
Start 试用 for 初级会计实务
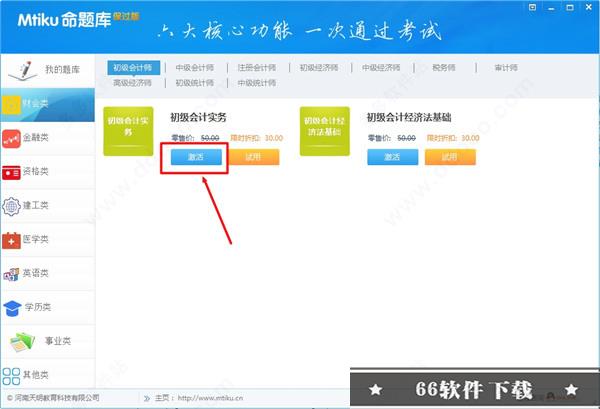click(x=253, y=157)
